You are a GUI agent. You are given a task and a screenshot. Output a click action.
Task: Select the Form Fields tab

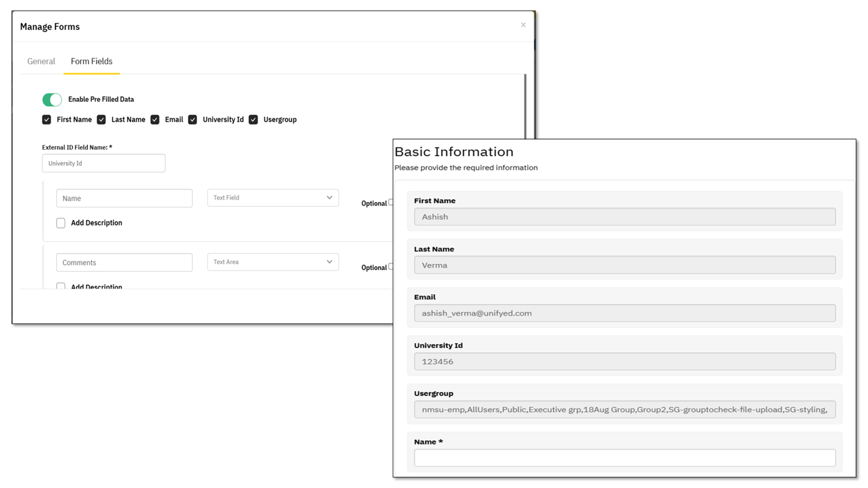coord(91,61)
